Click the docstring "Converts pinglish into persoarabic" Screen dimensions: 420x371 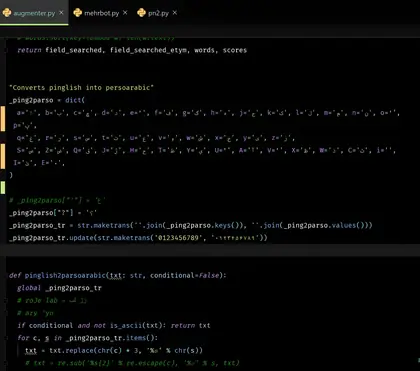tap(81, 88)
